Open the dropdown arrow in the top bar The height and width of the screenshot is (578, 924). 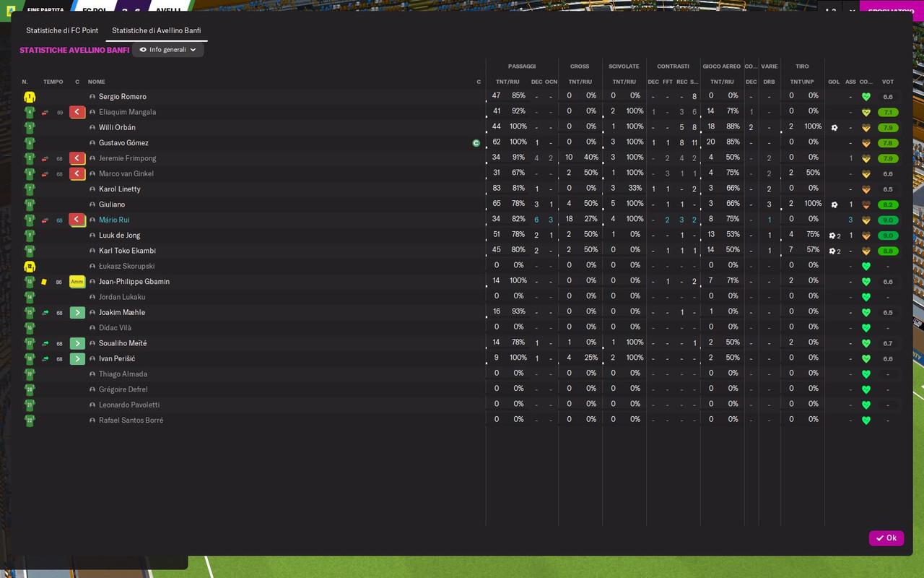[x=852, y=10]
